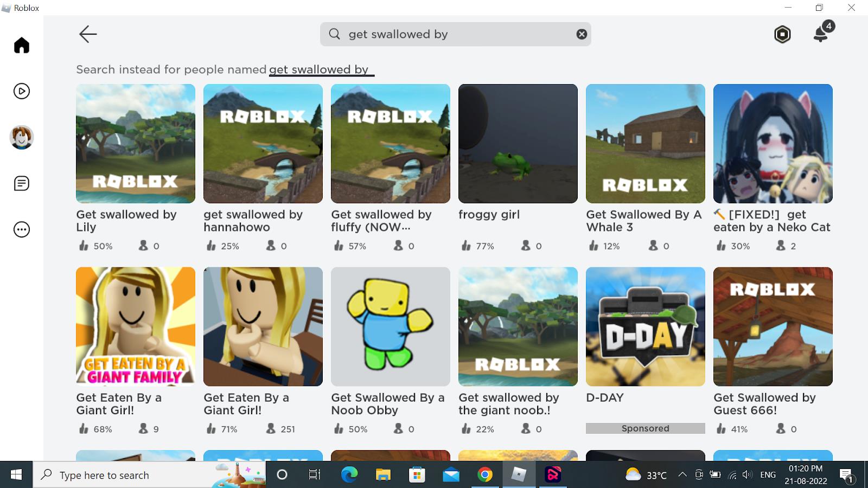Click the magnifier search icon in search bar

pos(335,34)
